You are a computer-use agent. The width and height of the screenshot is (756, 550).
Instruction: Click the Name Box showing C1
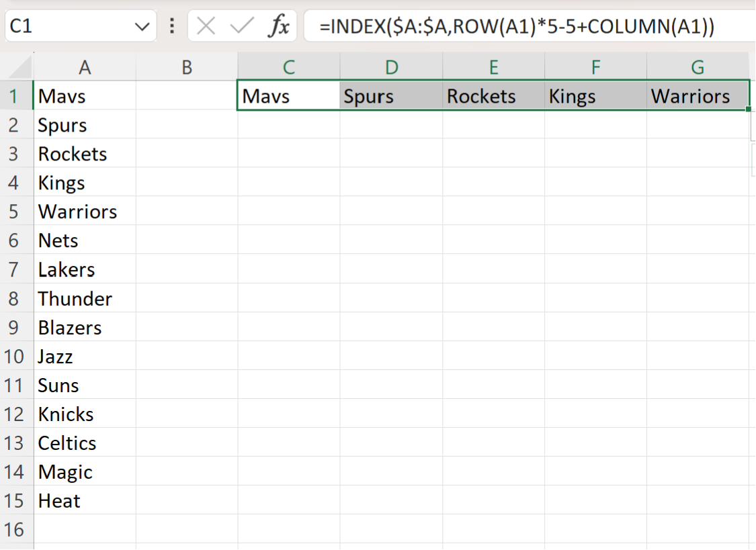[81, 26]
